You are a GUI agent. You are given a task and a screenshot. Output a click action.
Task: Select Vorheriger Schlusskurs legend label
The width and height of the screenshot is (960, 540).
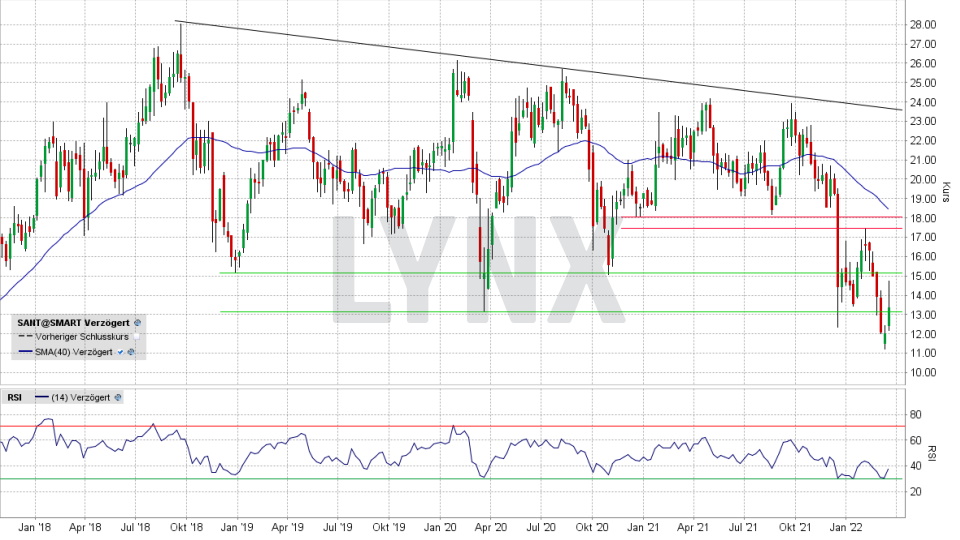(x=82, y=337)
